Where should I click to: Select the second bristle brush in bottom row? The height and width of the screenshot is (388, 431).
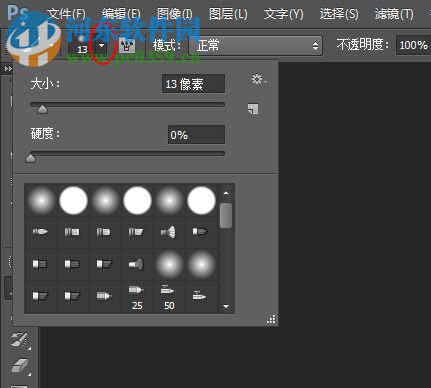[x=72, y=296]
